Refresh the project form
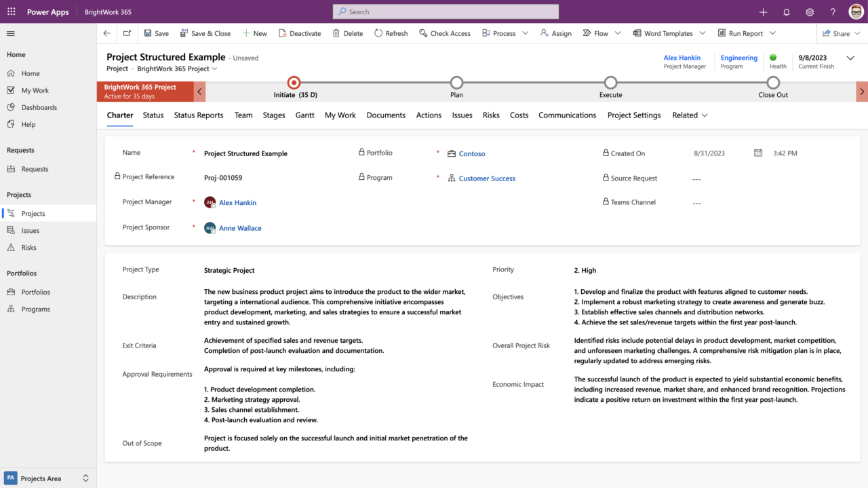The image size is (868, 488). [391, 33]
